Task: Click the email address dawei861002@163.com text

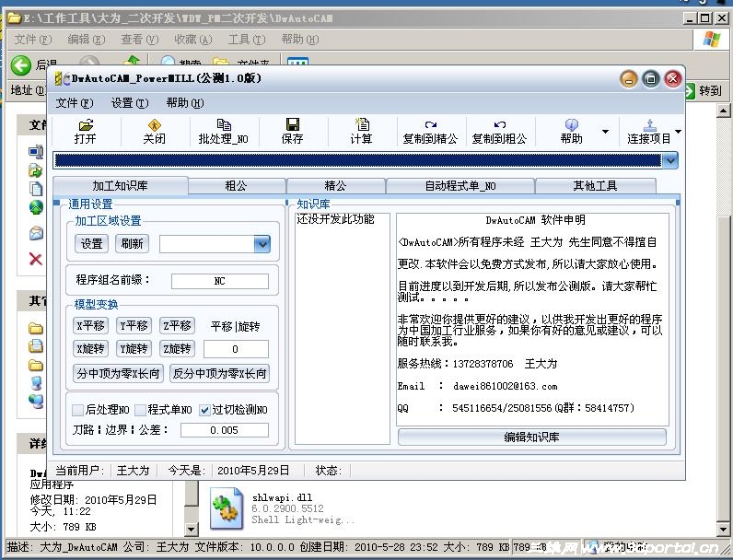Action: click(505, 386)
